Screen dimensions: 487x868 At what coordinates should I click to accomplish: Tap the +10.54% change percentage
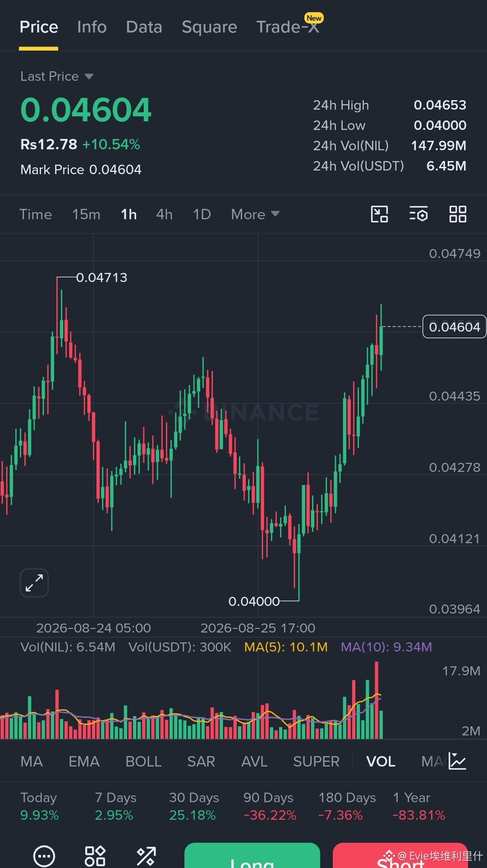pos(111,144)
